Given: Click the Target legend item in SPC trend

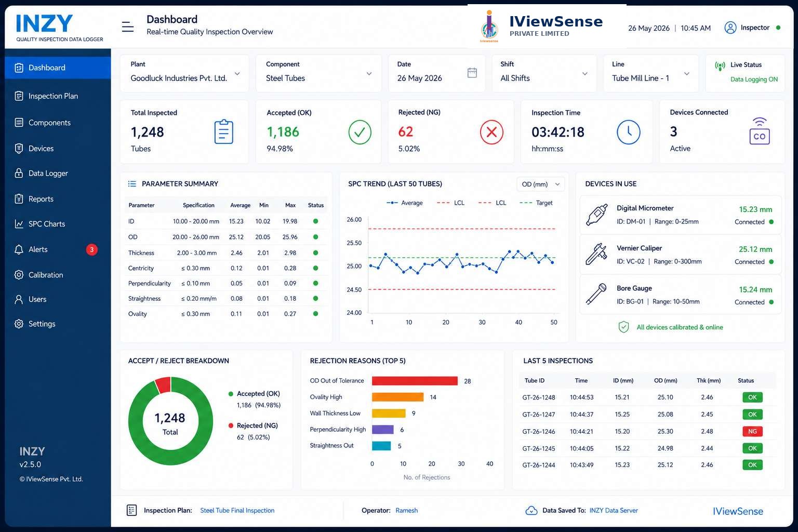Looking at the screenshot, I should (x=536, y=203).
